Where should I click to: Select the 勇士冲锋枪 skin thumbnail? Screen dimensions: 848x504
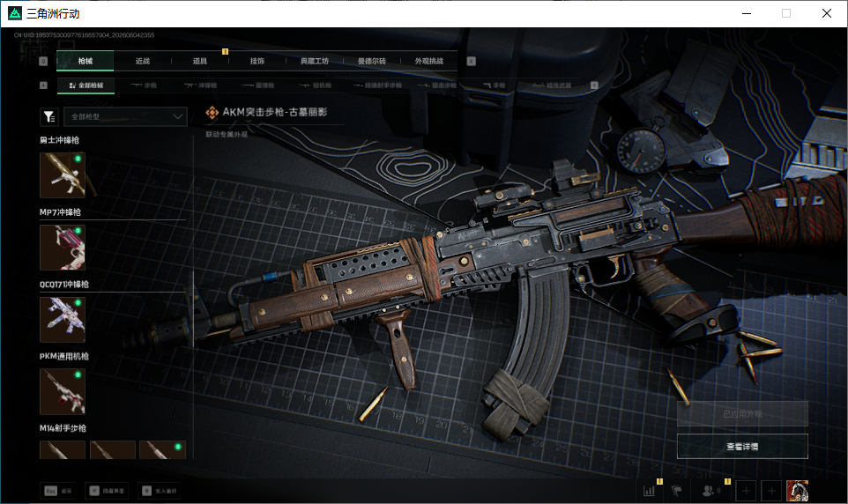point(63,174)
